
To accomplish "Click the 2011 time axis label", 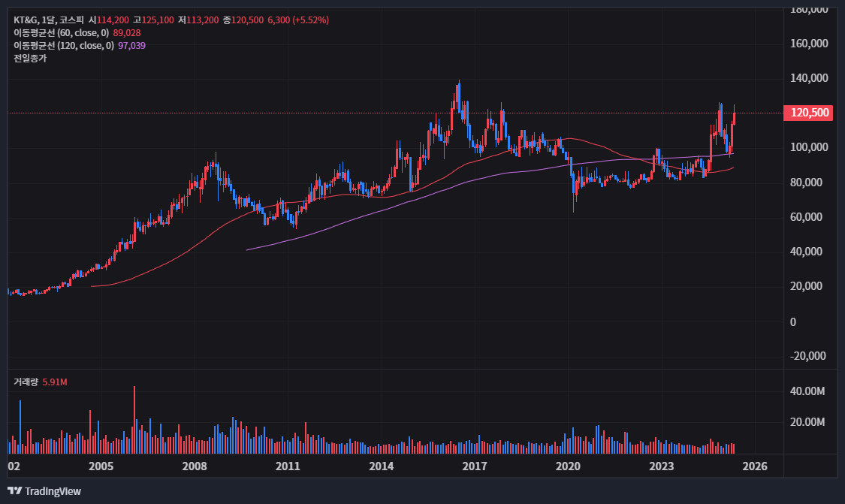I will 287,466.
